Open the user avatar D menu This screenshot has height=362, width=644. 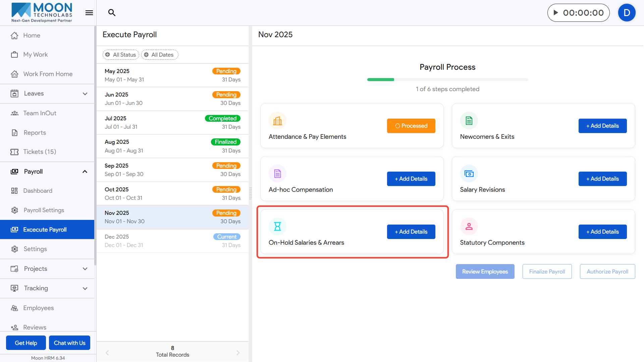pyautogui.click(x=627, y=13)
